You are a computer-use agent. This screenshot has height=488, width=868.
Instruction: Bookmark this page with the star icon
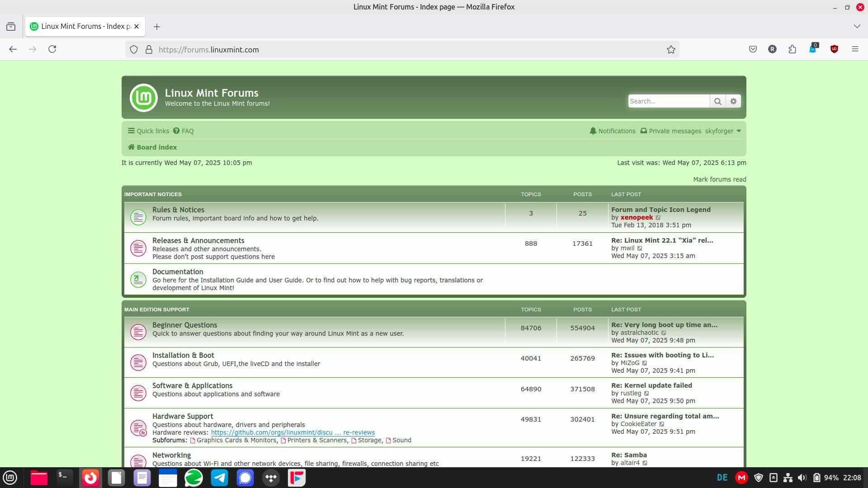pos(671,50)
